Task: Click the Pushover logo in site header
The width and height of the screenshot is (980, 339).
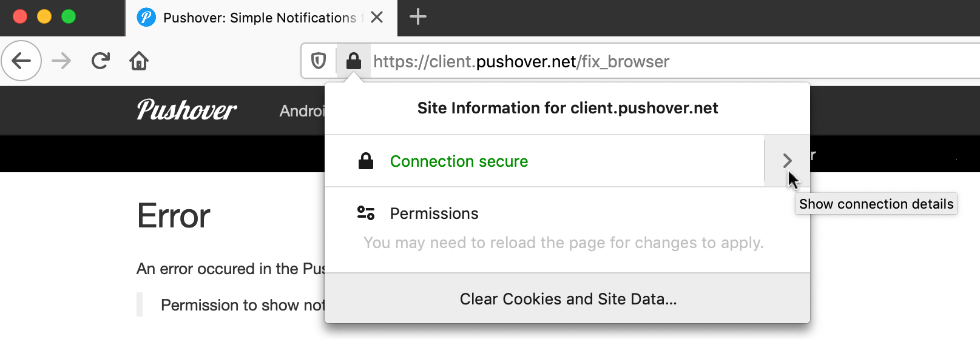Action: [187, 110]
